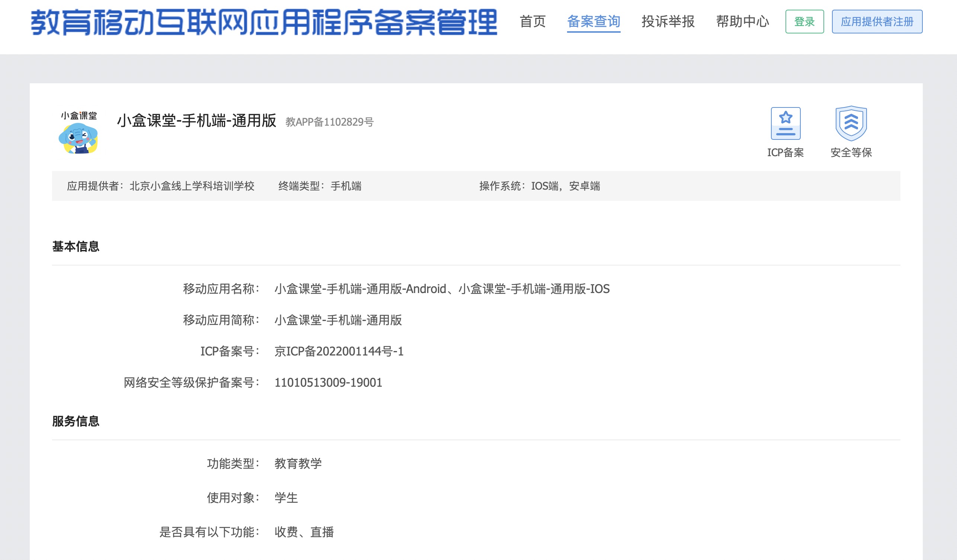Click the 网络安全等级保护备案号 label
Image resolution: width=957 pixels, height=560 pixels.
point(191,382)
